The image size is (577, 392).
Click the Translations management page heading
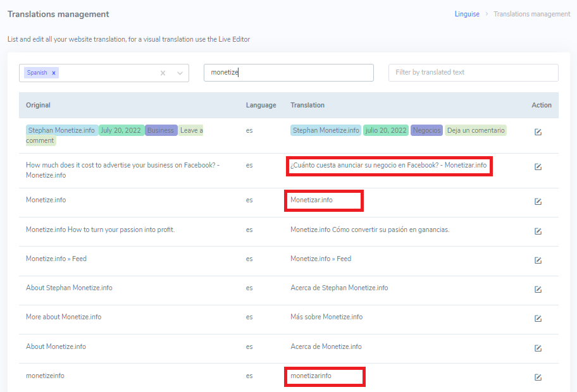coord(58,14)
